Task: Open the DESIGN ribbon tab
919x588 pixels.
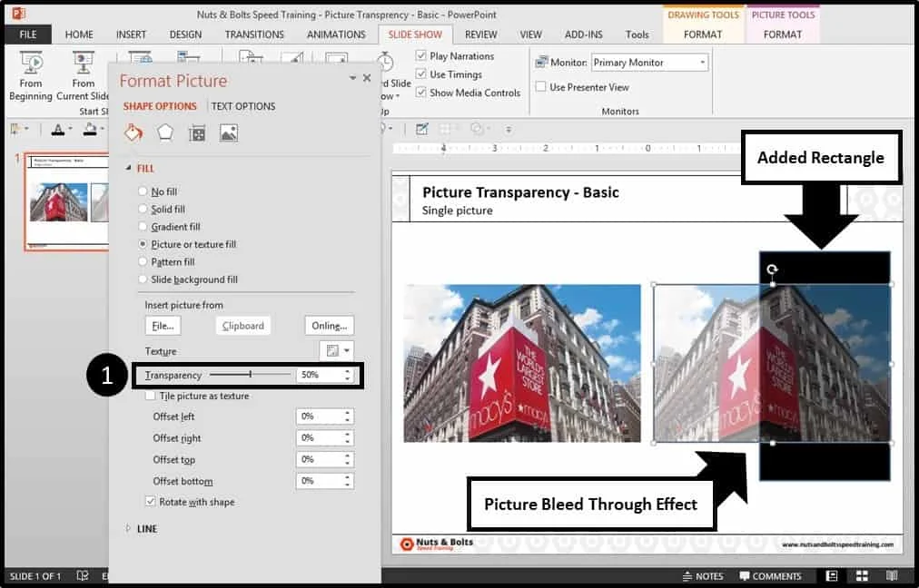Action: click(x=185, y=34)
